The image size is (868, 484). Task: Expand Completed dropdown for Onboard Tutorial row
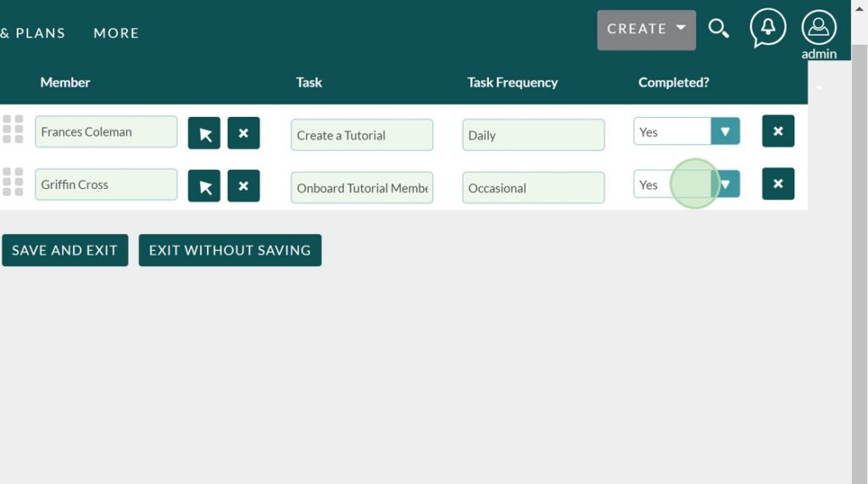[725, 184]
